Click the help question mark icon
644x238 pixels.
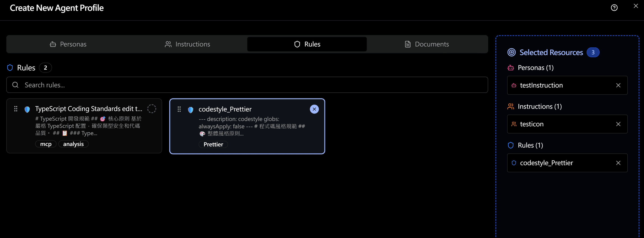click(x=614, y=8)
